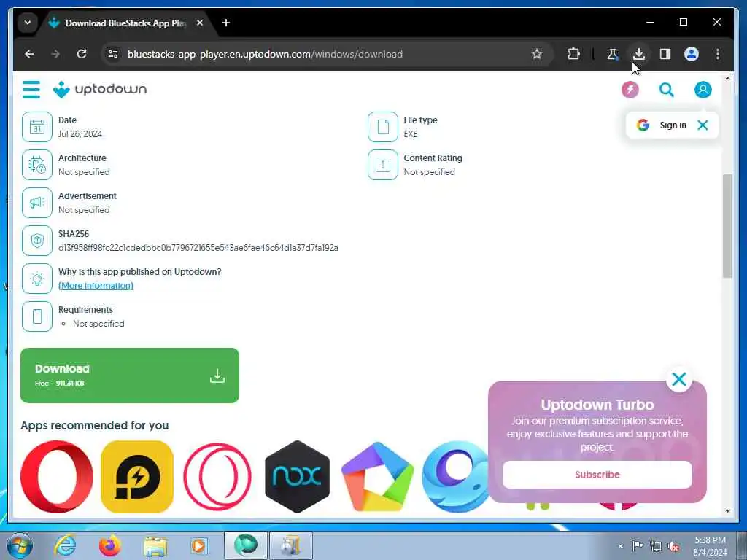747x560 pixels.
Task: Click the scrollbar down arrow
Action: [x=727, y=511]
